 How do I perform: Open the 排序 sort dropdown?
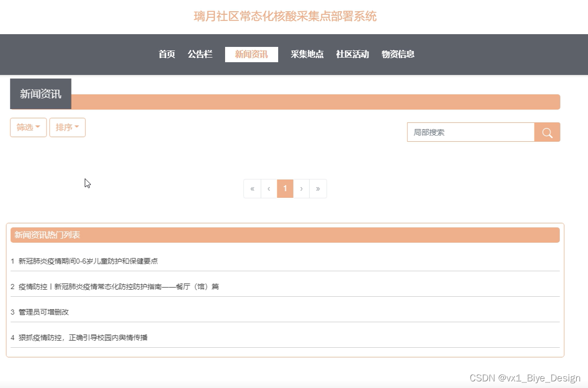click(67, 127)
